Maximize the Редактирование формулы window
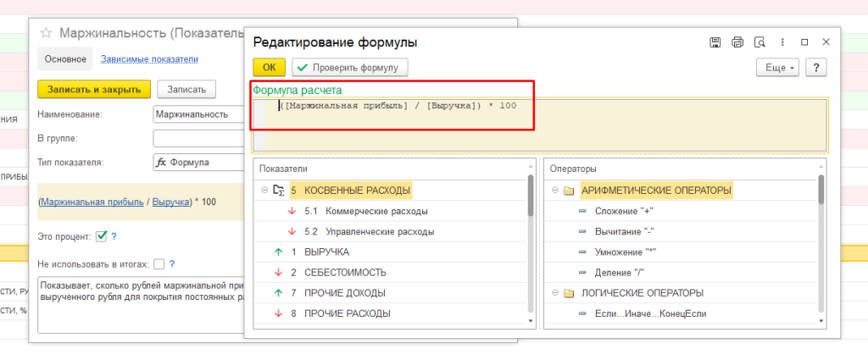868x360 pixels. [804, 42]
